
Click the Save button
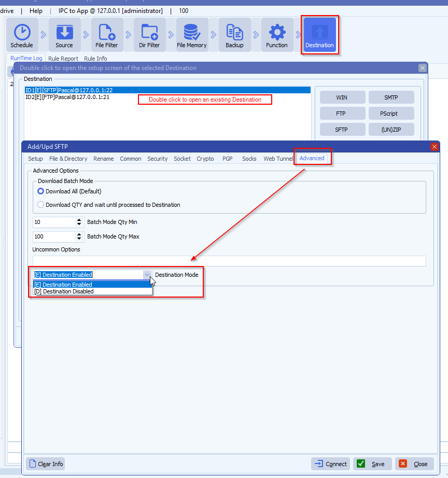[x=372, y=463]
